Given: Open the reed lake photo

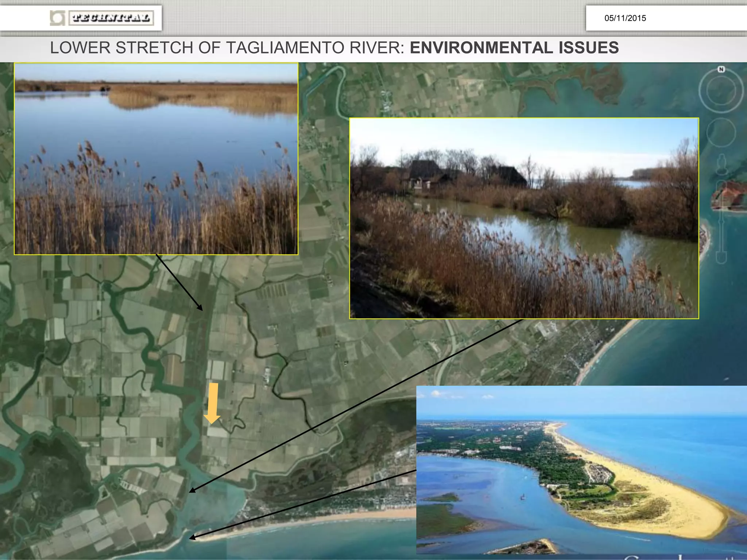Looking at the screenshot, I should [156, 159].
